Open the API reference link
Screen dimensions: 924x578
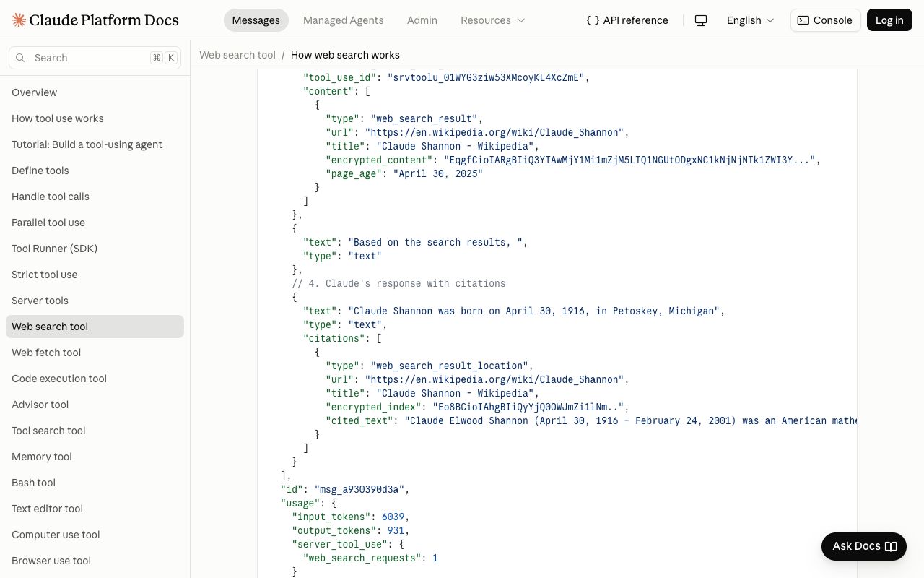[627, 20]
